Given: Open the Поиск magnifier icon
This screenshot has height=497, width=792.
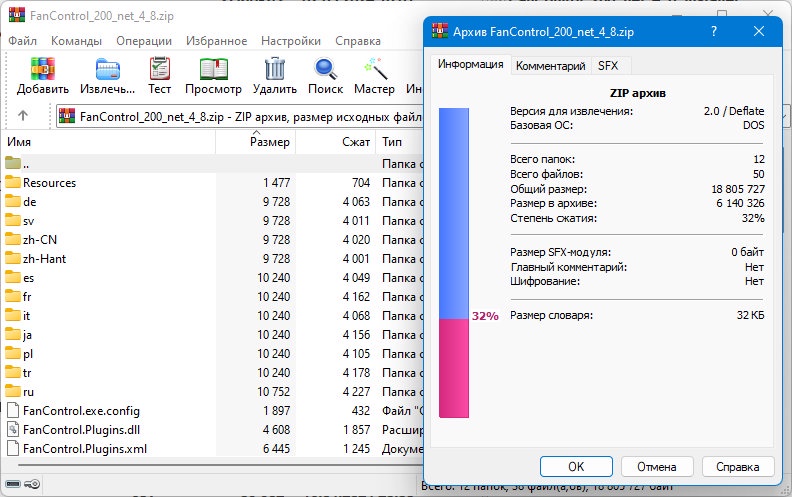Looking at the screenshot, I should (x=325, y=69).
